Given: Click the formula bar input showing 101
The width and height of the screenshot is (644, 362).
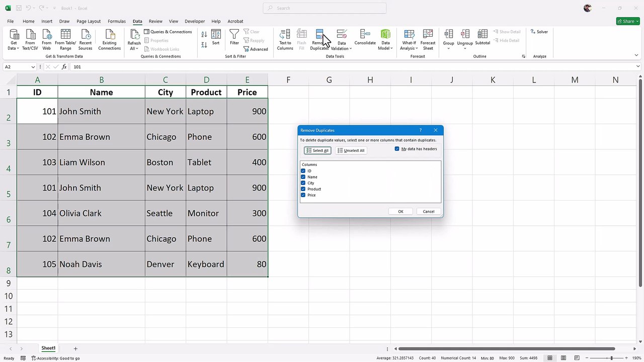Looking at the screenshot, I should (352, 67).
